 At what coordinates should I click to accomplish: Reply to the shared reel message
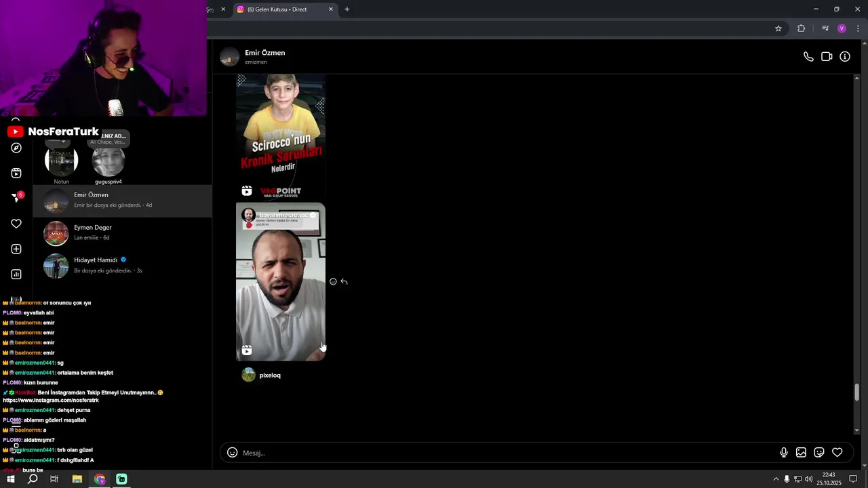click(x=344, y=281)
